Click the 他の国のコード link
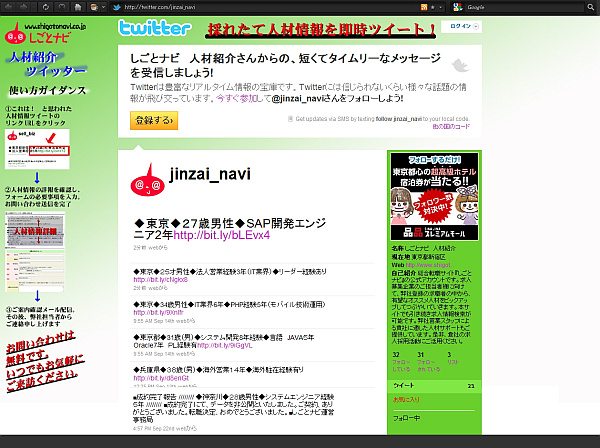Image resolution: width=600 pixels, height=448 pixels. 451,126
